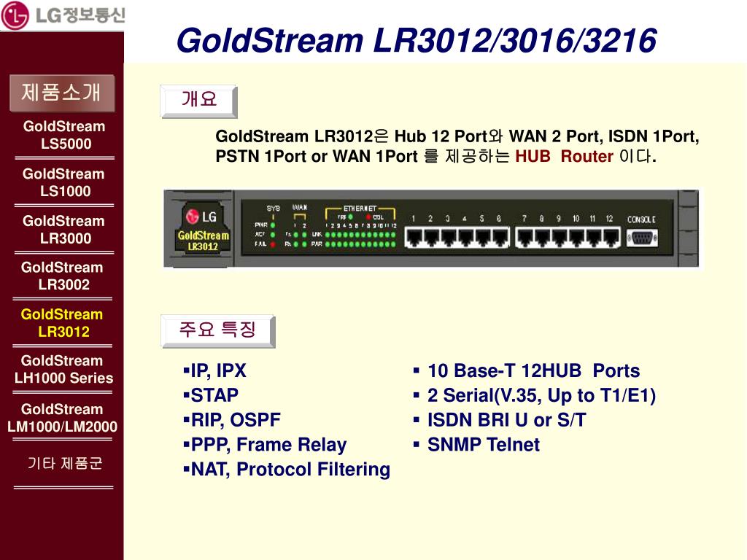The width and height of the screenshot is (747, 560).
Task: Click the 'SNMP Telnet' feature line
Action: tap(476, 445)
